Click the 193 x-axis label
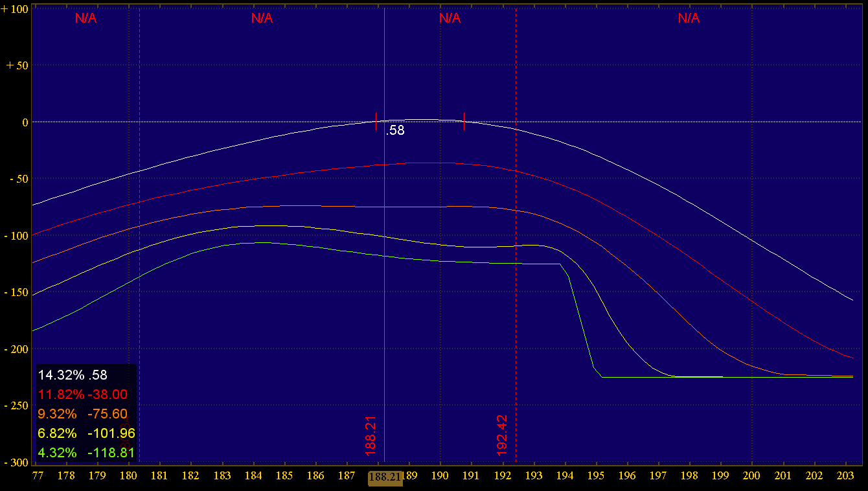Viewport: 868px width, 491px height. point(534,476)
